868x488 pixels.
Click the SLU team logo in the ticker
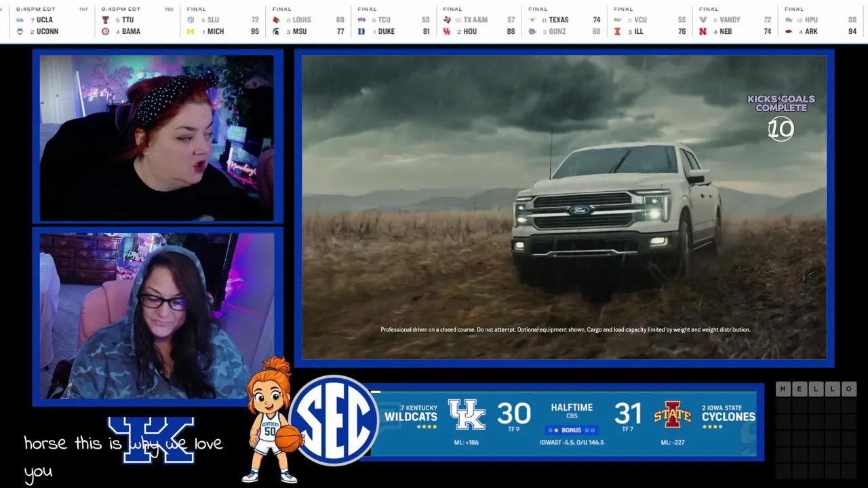[191, 20]
